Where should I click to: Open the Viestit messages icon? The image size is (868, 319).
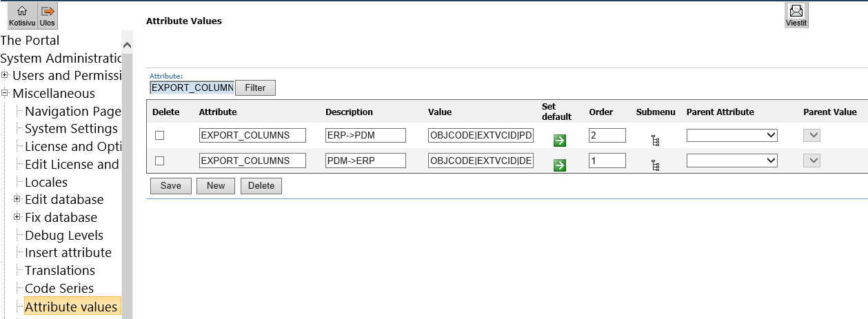[x=796, y=15]
